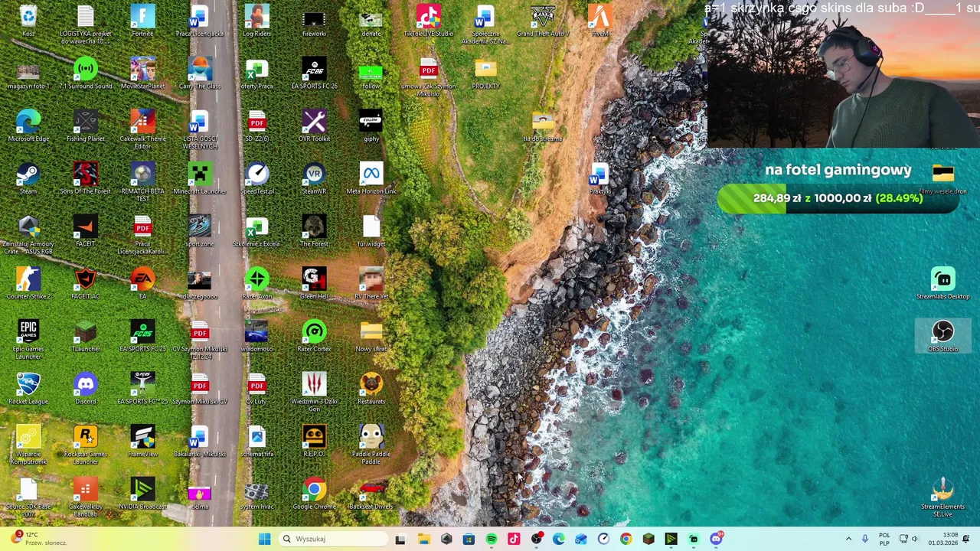This screenshot has height=551, width=980.
Task: Select Cakewalk by BandLab icon
Action: (85, 498)
